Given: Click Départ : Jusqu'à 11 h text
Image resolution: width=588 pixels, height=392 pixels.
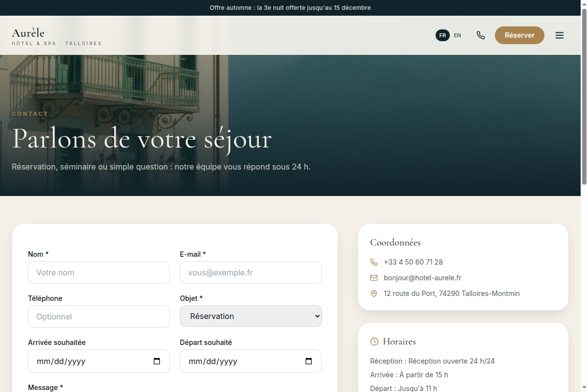Looking at the screenshot, I should (x=403, y=389).
